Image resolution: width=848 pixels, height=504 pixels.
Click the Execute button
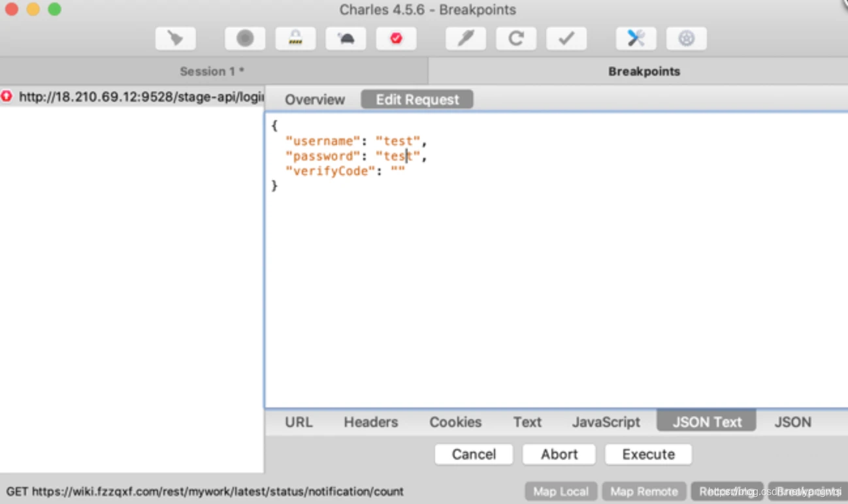[x=648, y=454]
